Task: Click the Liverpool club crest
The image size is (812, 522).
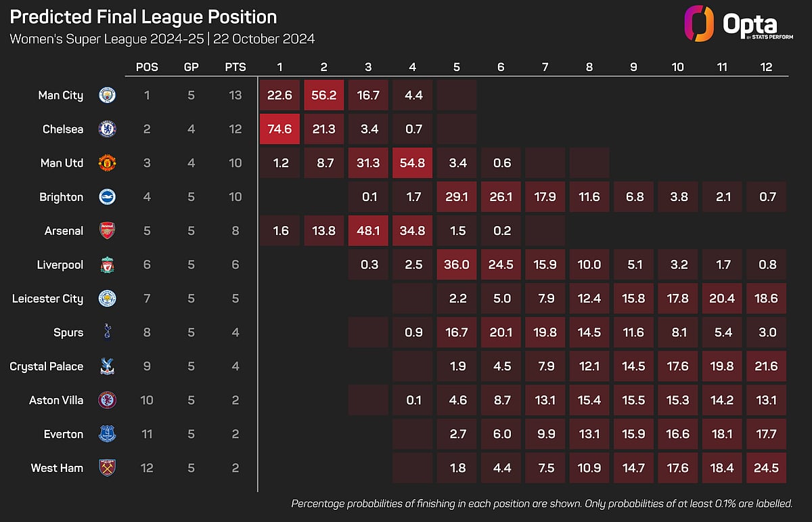Action: point(108,265)
